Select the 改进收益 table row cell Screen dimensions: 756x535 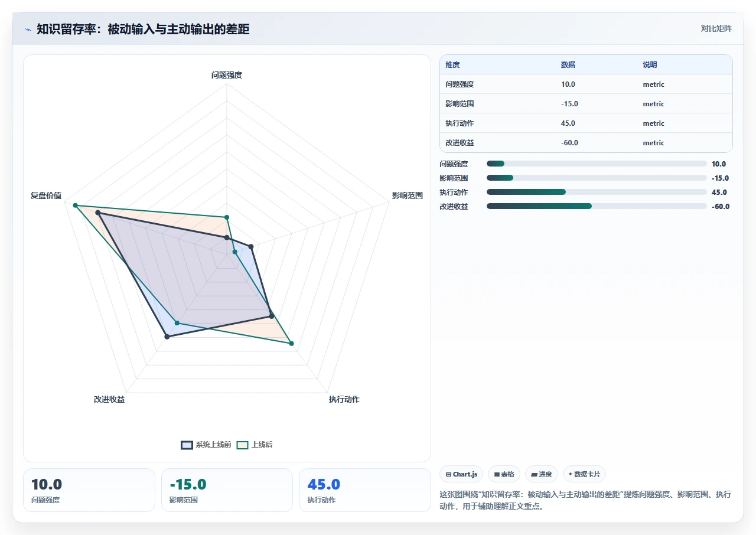(460, 143)
